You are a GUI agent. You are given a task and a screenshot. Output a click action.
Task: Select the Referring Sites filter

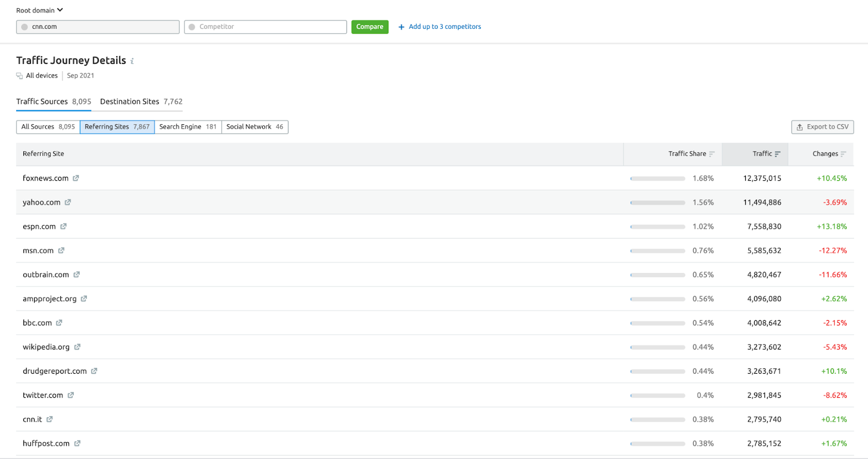click(117, 127)
